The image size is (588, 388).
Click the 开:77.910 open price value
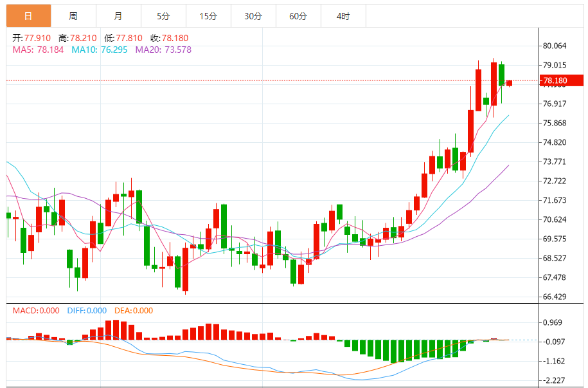pyautogui.click(x=31, y=38)
